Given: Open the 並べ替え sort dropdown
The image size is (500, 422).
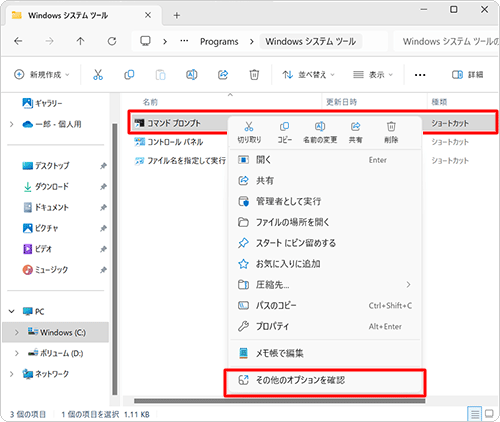Looking at the screenshot, I should 308,75.
